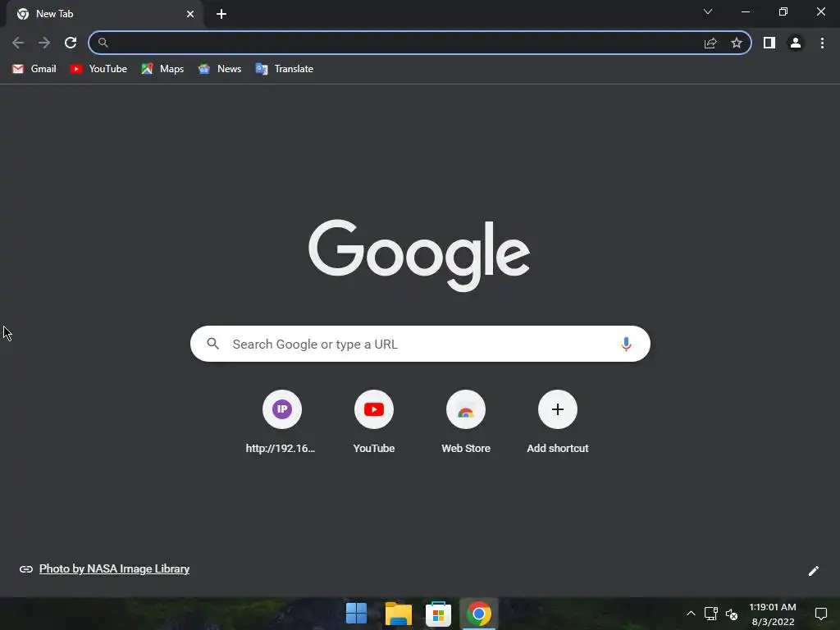Open the notification center icon
Screen dimensions: 840x630
820,614
